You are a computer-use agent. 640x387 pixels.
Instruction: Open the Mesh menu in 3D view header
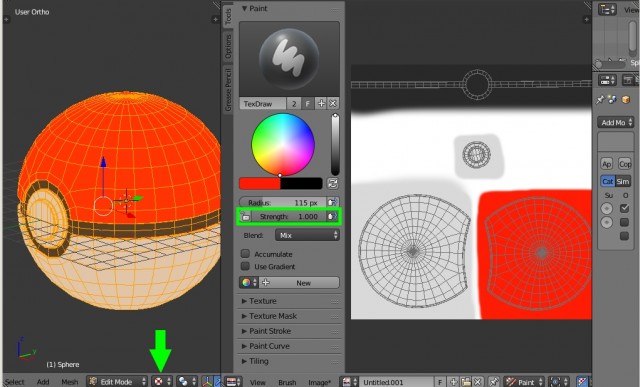point(69,382)
